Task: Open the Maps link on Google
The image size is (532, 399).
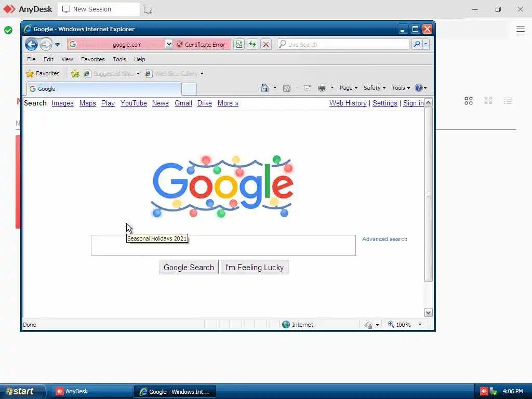Action: pos(87,103)
